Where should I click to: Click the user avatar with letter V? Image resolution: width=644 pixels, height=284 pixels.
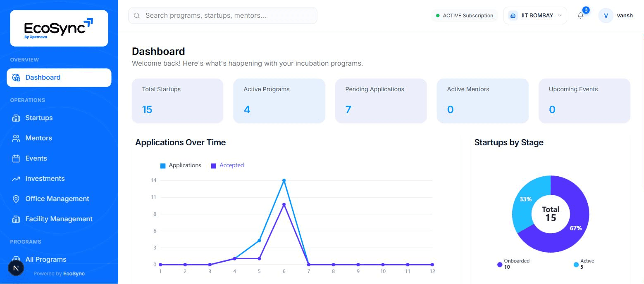[x=606, y=15]
